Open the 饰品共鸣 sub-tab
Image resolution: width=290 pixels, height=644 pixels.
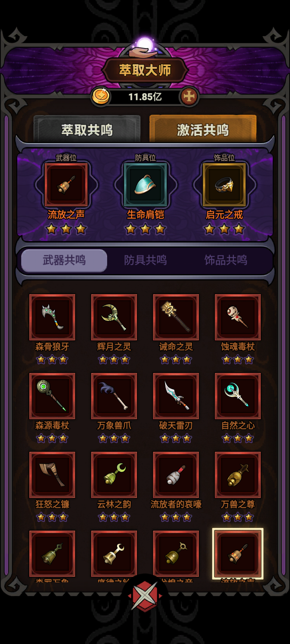coord(226,260)
